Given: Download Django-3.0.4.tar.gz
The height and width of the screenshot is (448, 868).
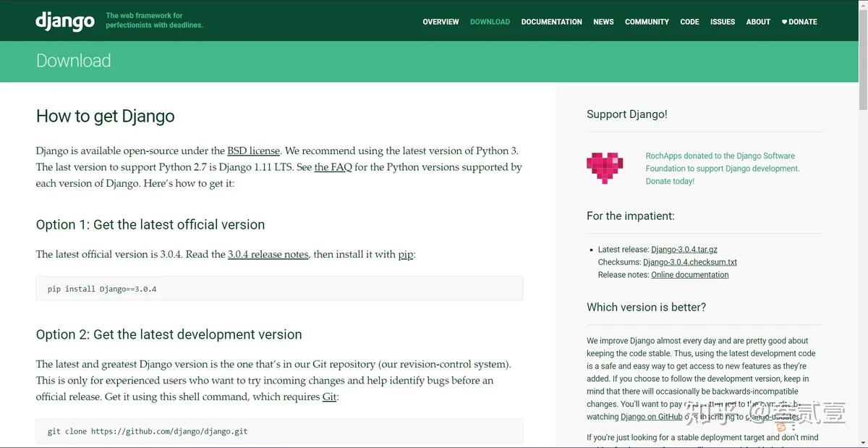Looking at the screenshot, I should pyautogui.click(x=684, y=250).
